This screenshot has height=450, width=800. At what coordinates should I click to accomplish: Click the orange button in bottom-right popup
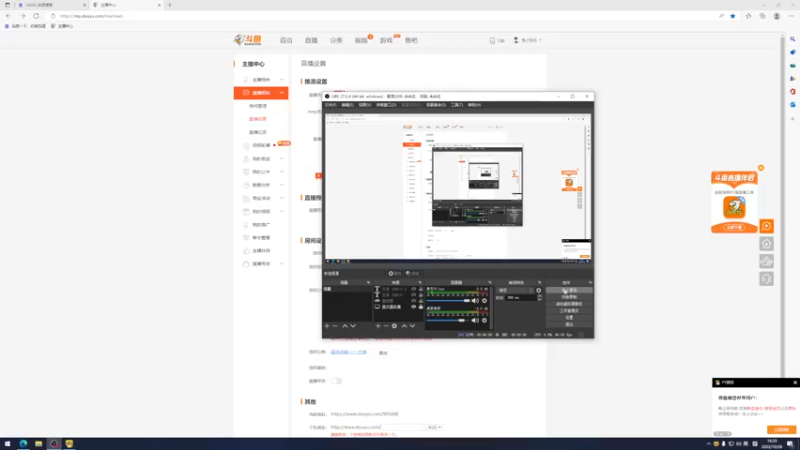(781, 430)
